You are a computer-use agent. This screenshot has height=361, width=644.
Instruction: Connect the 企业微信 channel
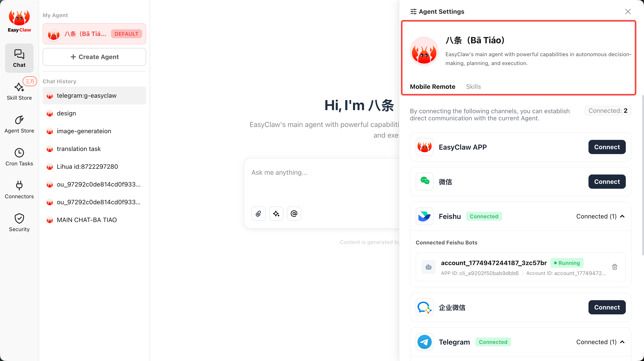(607, 307)
